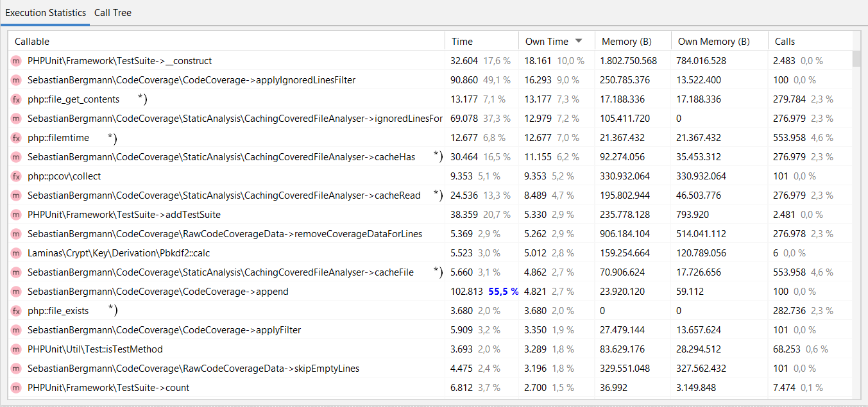Switch to the Call Tree tab
Viewport: 868px width, 407px height.
pyautogui.click(x=113, y=12)
